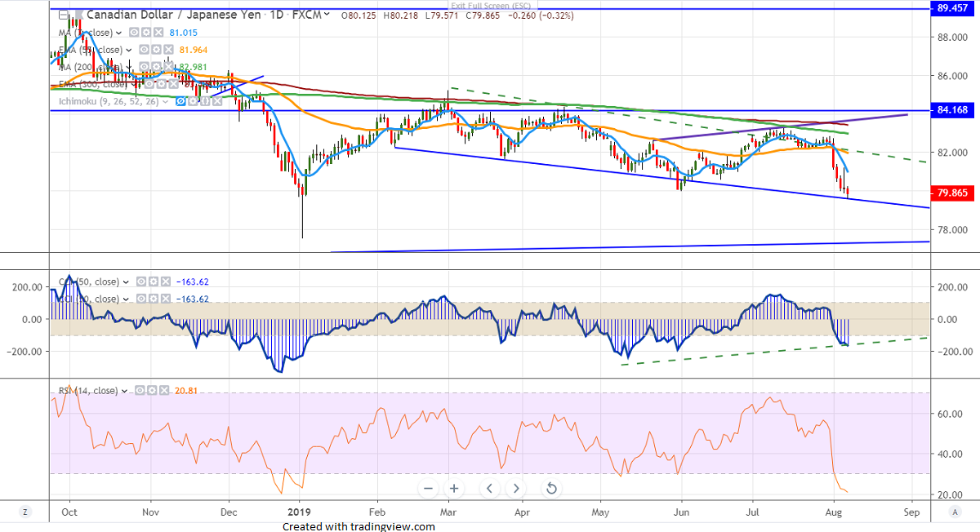Click the 79.865 current price label
The width and height of the screenshot is (980, 532).
(x=954, y=193)
